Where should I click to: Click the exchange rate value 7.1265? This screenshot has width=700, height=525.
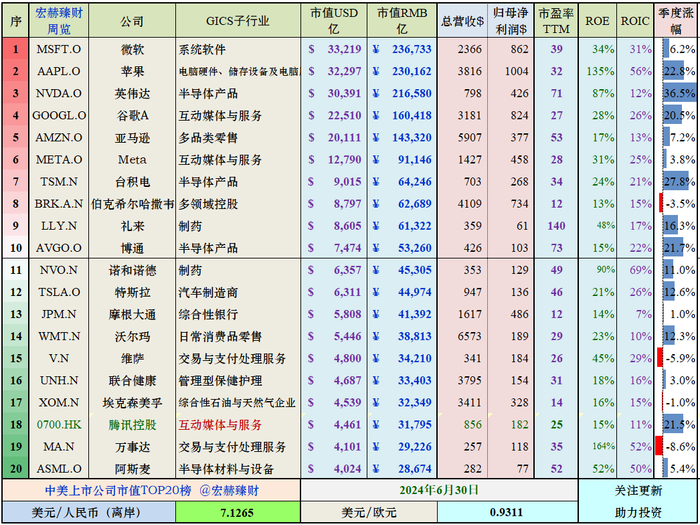click(238, 512)
